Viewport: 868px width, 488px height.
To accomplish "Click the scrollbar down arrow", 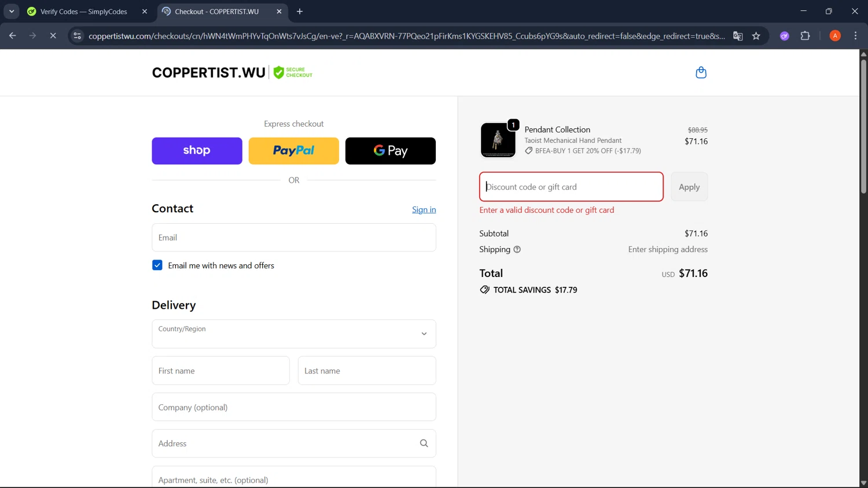I will point(863,483).
